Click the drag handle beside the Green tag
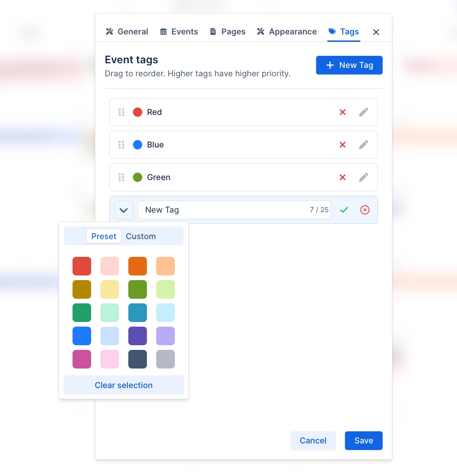This screenshot has width=457, height=476. click(x=121, y=177)
